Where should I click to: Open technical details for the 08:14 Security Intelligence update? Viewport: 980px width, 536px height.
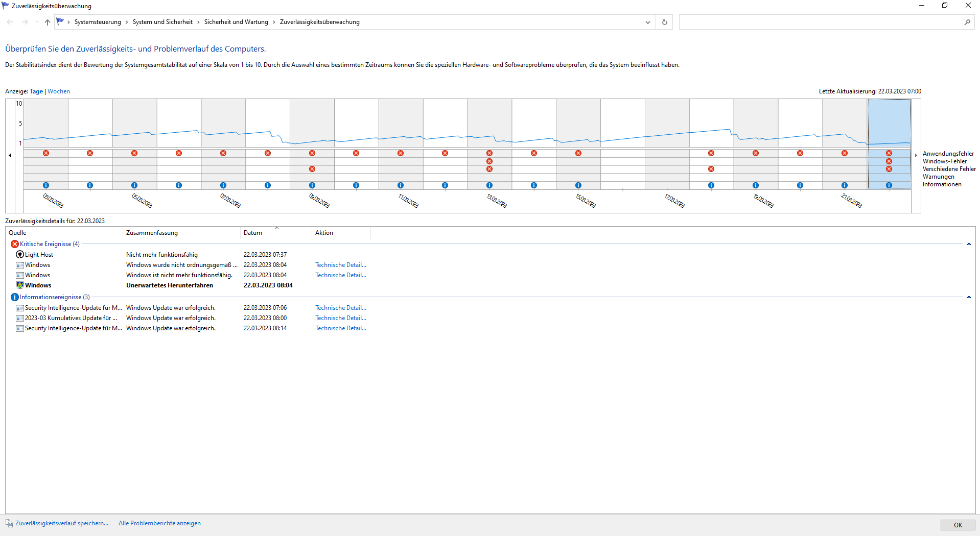pyautogui.click(x=341, y=328)
